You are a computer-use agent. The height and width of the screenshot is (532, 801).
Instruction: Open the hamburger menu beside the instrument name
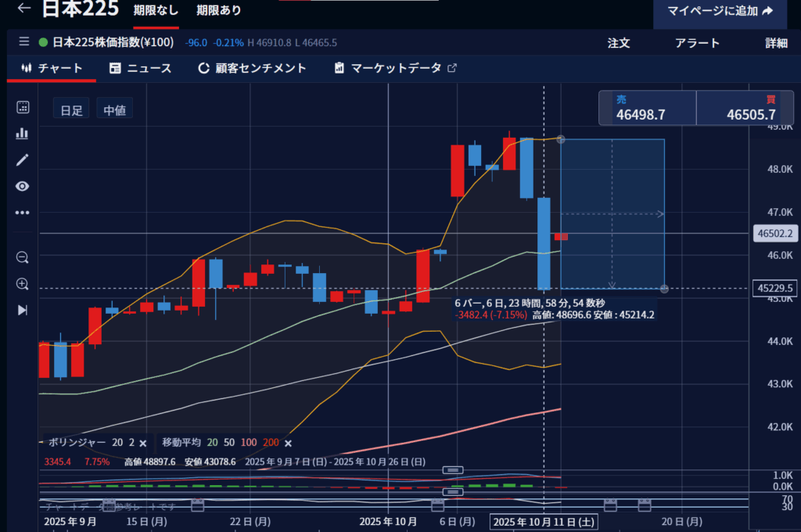pos(23,42)
